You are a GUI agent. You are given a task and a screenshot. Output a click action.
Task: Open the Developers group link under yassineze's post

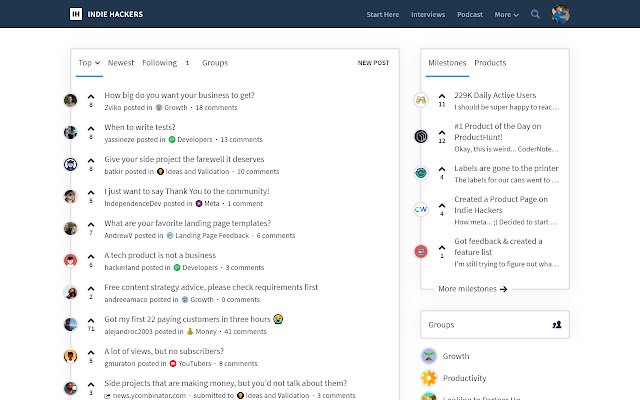191,140
